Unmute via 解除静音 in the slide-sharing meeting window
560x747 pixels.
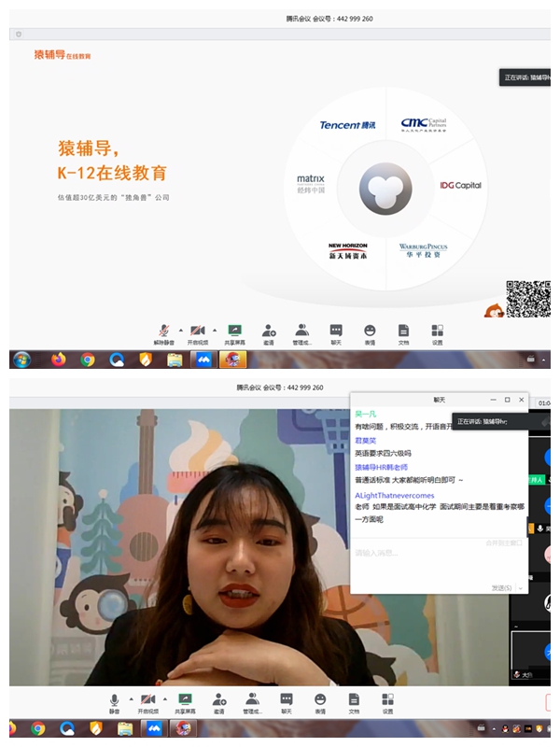(164, 334)
